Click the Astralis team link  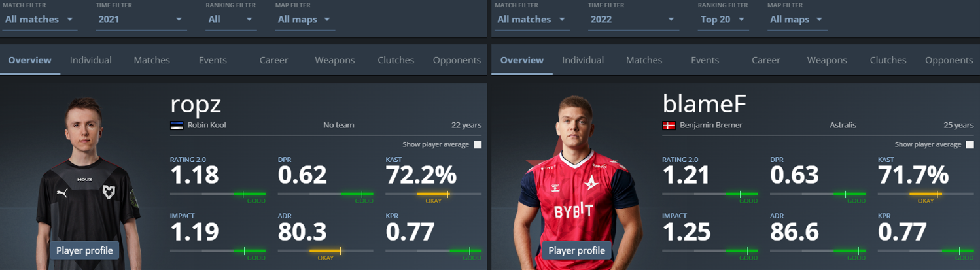coord(842,125)
